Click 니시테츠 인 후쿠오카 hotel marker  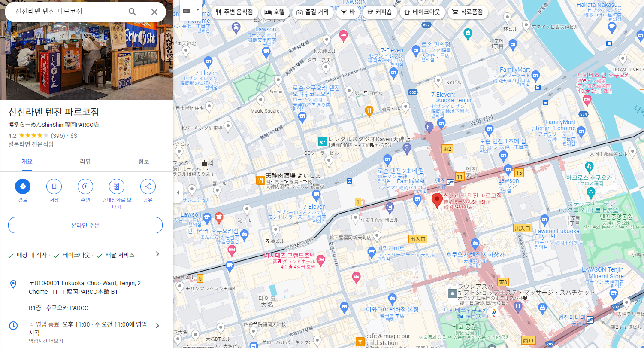coord(587,100)
